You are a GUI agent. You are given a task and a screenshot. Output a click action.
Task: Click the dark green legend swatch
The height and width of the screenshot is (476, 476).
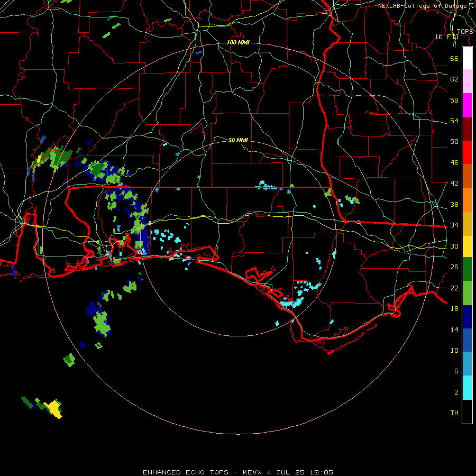(467, 269)
